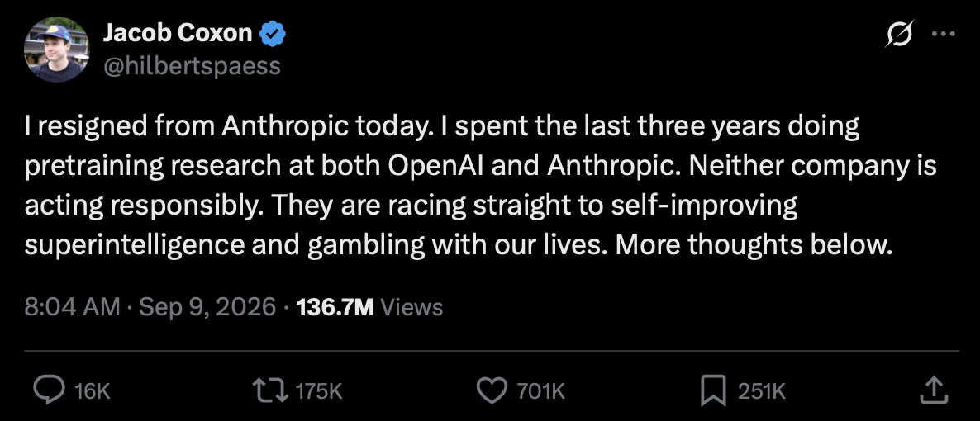This screenshot has width=980, height=421.
Task: Click the Sep 9, 2026 date
Action: (x=207, y=307)
